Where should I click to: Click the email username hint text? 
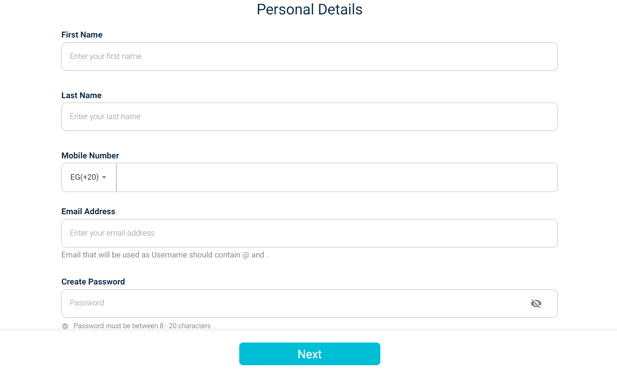[x=164, y=255]
